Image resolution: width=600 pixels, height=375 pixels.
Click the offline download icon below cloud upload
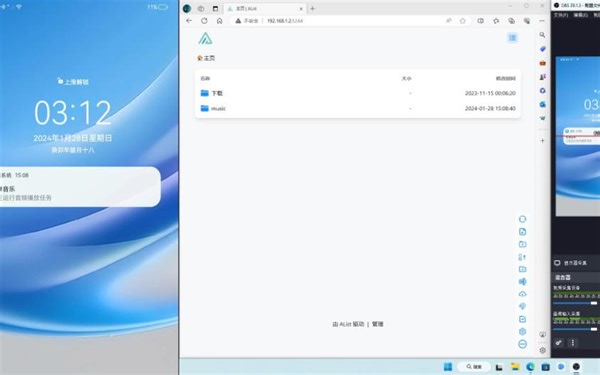click(522, 306)
